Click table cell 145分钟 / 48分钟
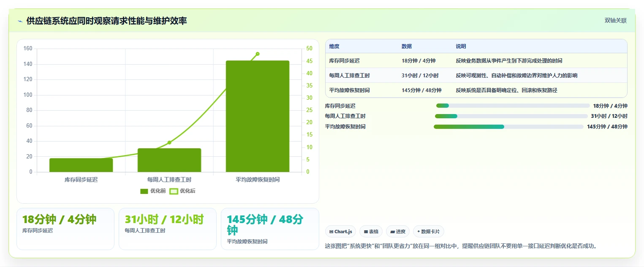This screenshot has width=644, height=267. [421, 90]
